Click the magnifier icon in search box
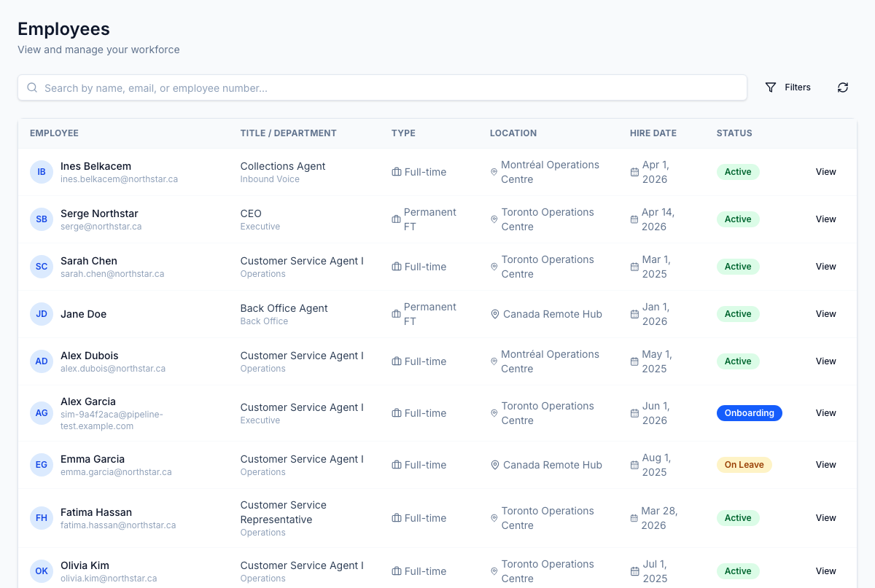The height and width of the screenshot is (588, 875). 32,87
